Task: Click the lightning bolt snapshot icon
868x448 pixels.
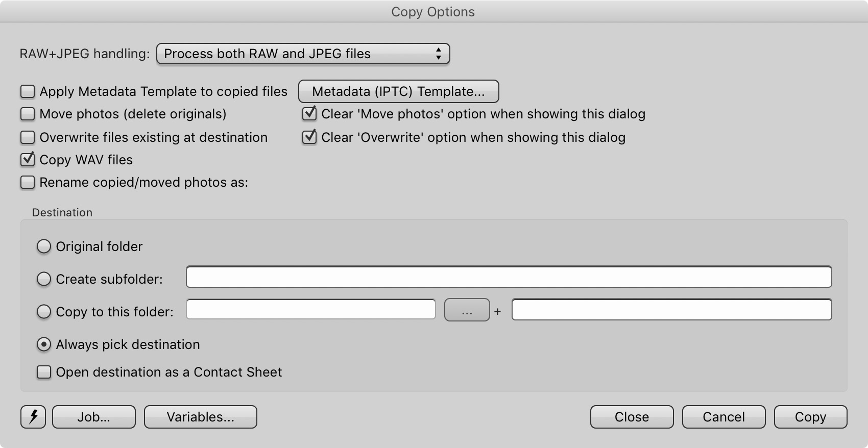Action: [x=33, y=417]
